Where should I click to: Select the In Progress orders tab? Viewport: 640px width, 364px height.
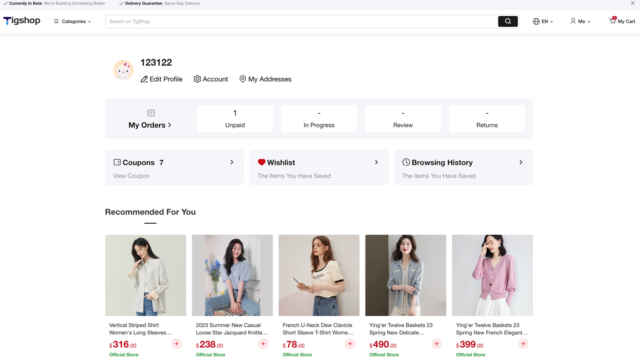point(319,119)
